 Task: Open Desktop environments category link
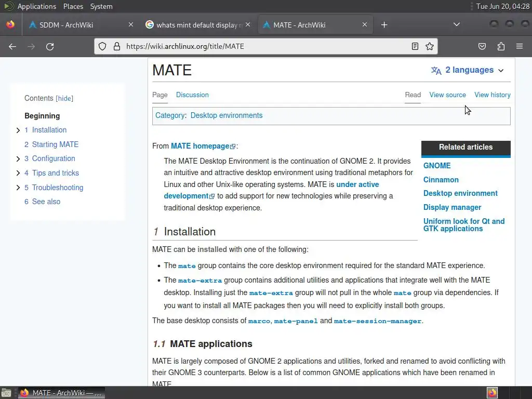[227, 115]
